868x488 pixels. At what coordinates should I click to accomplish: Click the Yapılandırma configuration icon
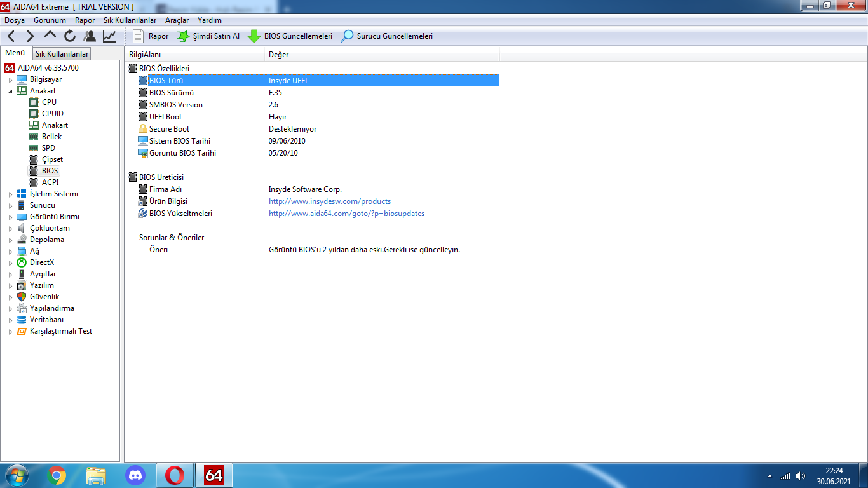(22, 308)
